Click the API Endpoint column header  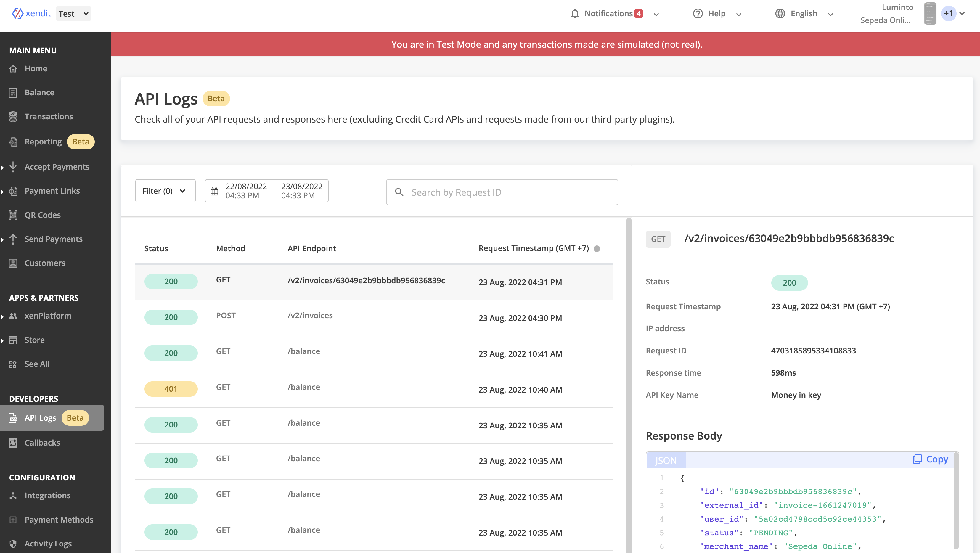pyautogui.click(x=311, y=248)
